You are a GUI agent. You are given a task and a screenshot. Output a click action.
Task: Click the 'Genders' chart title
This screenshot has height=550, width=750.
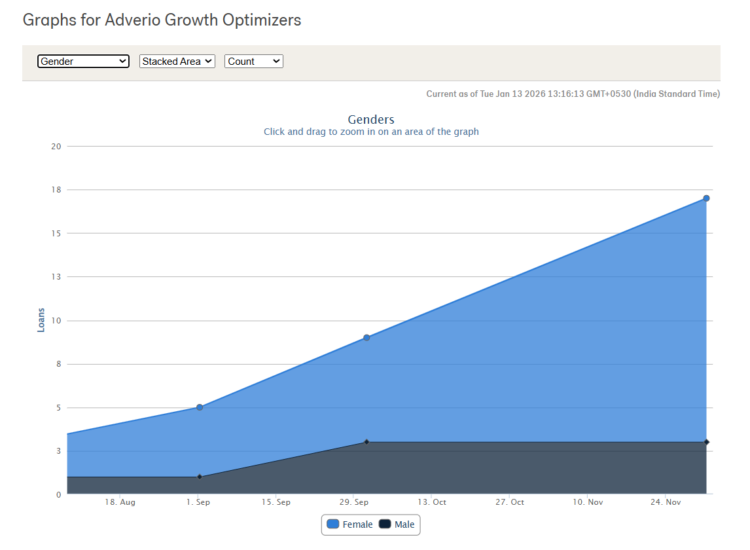coord(371,120)
